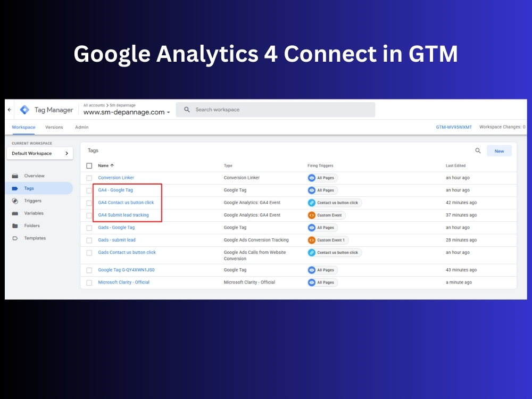Click the All accounts breadcrumb

pyautogui.click(x=94, y=105)
